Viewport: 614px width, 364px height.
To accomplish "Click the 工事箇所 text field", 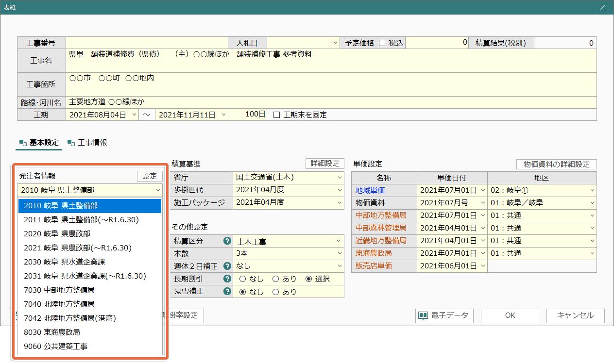I will point(331,84).
